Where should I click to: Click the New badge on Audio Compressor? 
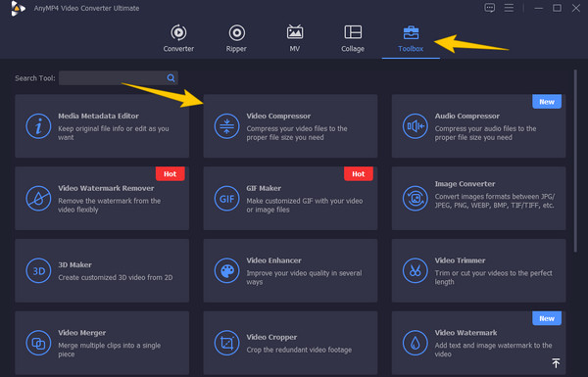[547, 102]
